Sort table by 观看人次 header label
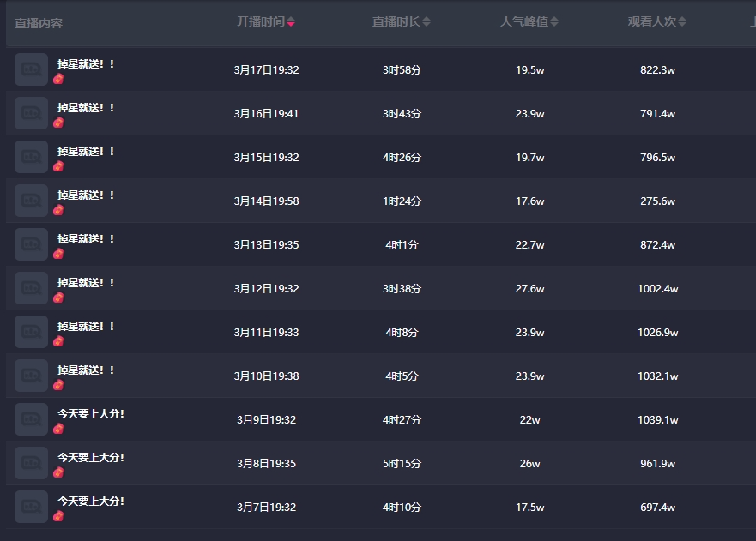This screenshot has width=756, height=541. tap(651, 21)
